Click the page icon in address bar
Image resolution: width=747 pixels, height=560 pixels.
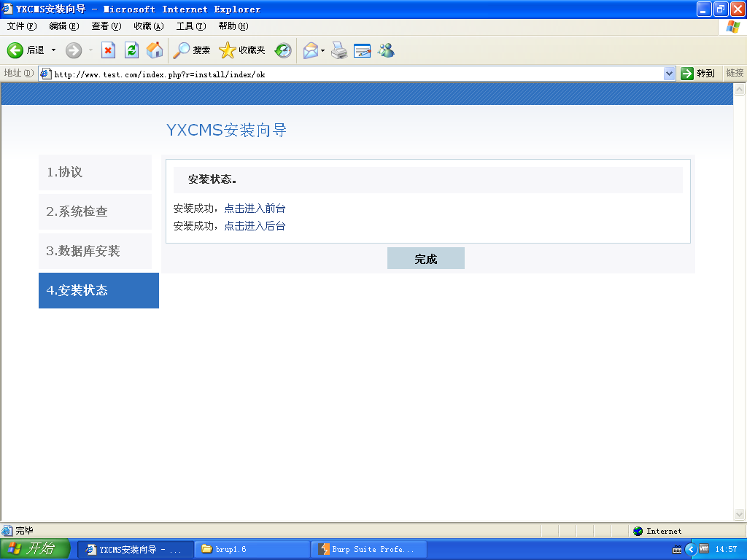(46, 74)
